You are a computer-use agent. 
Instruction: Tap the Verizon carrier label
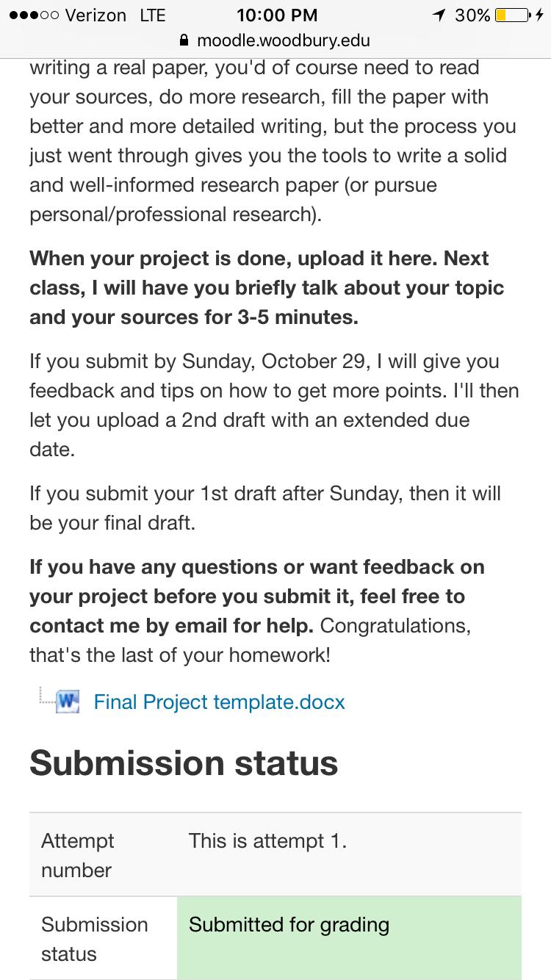click(96, 15)
